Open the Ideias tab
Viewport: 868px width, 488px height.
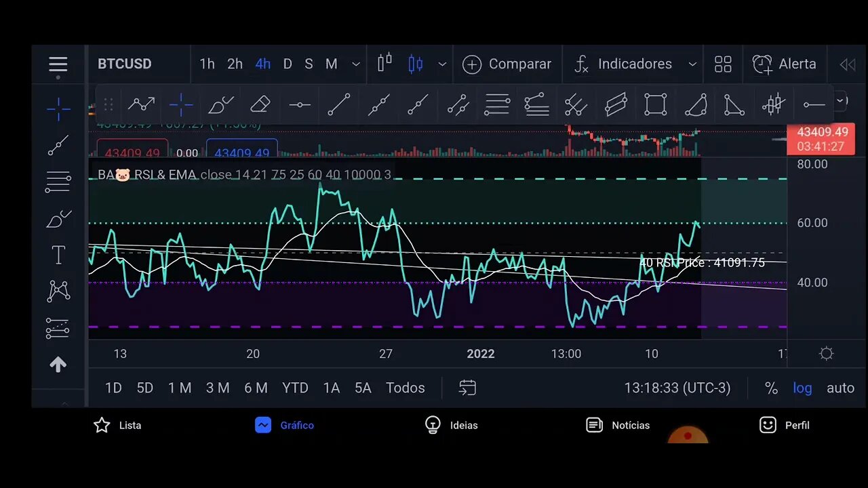pos(451,425)
